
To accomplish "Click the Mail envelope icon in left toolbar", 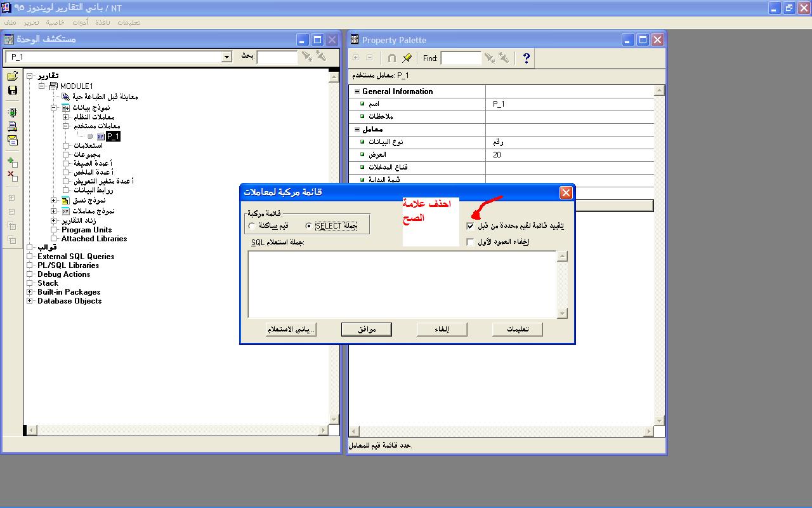I will [12, 140].
